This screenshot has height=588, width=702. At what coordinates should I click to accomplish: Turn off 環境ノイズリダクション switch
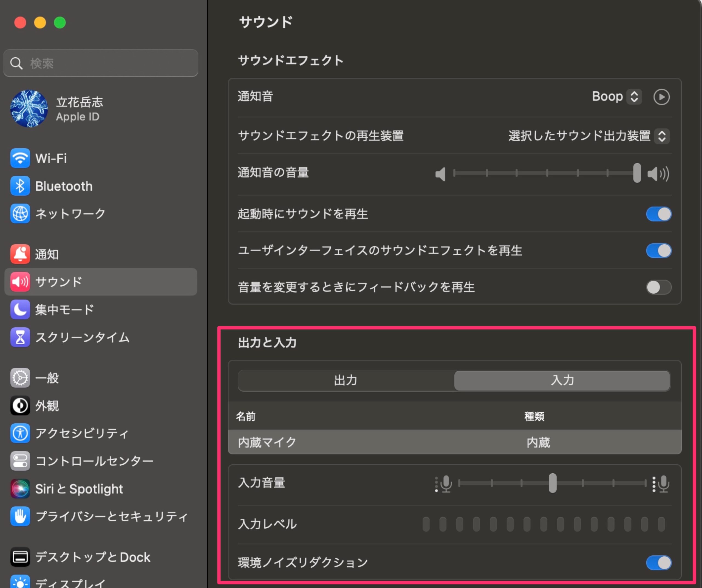[x=658, y=562]
